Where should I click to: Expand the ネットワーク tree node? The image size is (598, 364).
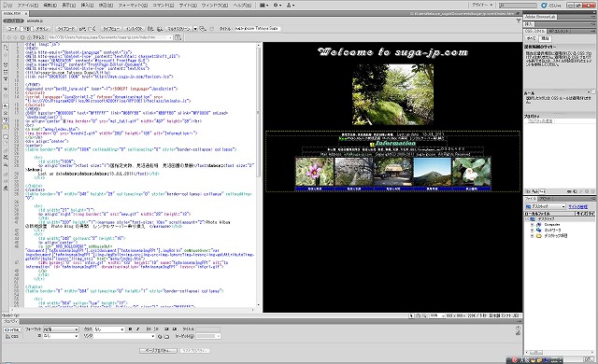(x=532, y=230)
